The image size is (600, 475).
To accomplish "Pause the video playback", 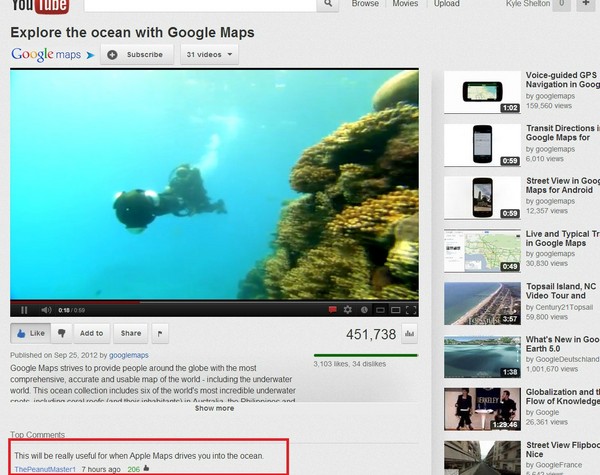I will pyautogui.click(x=24, y=310).
